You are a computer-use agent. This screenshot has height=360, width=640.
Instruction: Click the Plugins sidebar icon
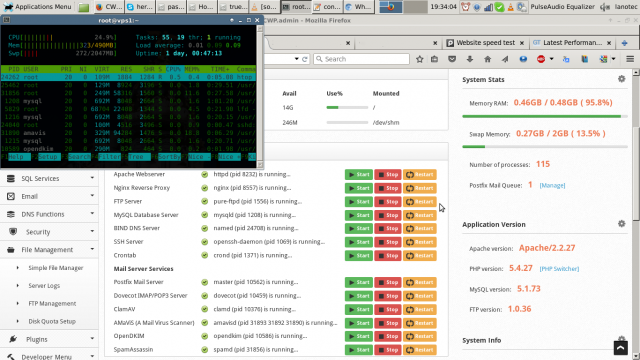pyautogui.click(x=13, y=339)
